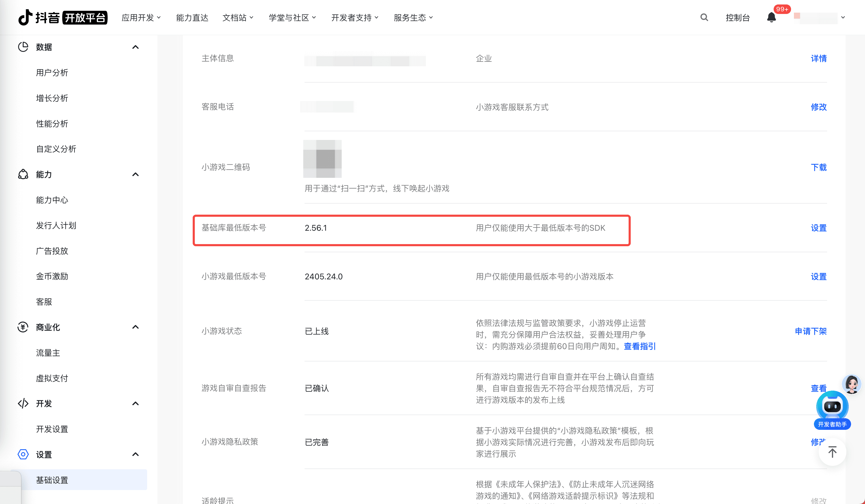The height and width of the screenshot is (504, 865).
Task: Click the data pie chart sidebar icon
Action: click(23, 47)
